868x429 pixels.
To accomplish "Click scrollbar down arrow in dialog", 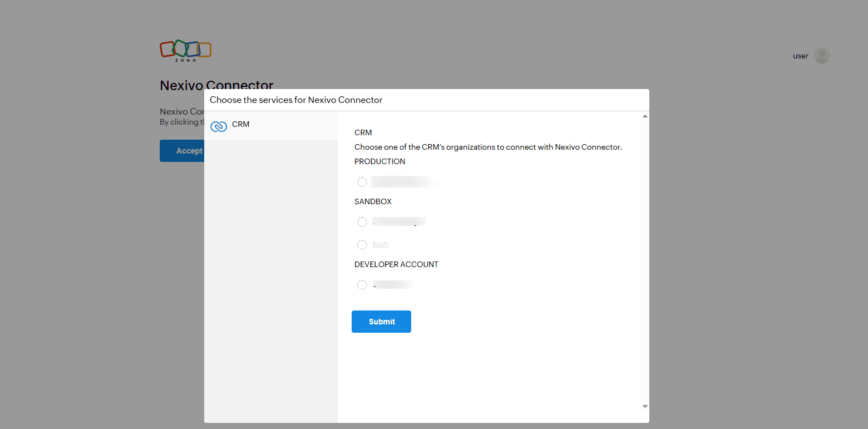I will click(x=645, y=407).
